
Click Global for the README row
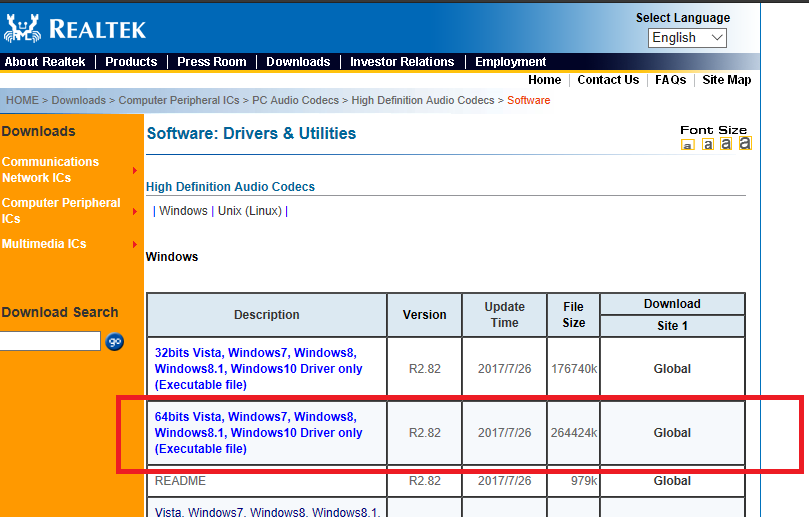pyautogui.click(x=672, y=481)
